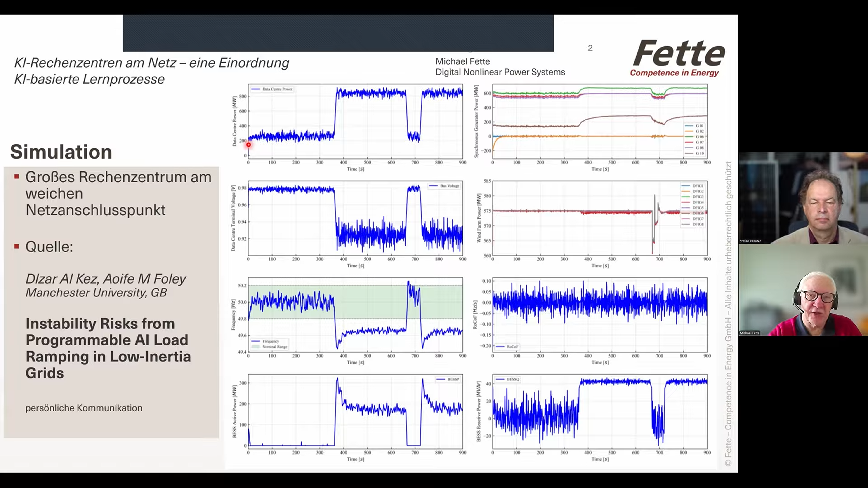868x488 pixels.
Task: Click the 'DFIG3' wind farm legend entry
Action: (692, 197)
